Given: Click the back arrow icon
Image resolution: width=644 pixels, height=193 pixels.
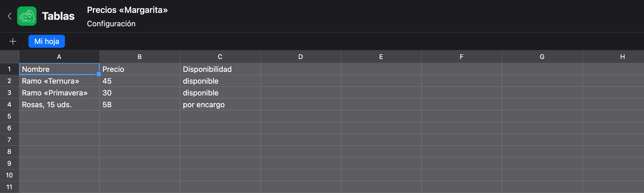Looking at the screenshot, I should pos(10,16).
